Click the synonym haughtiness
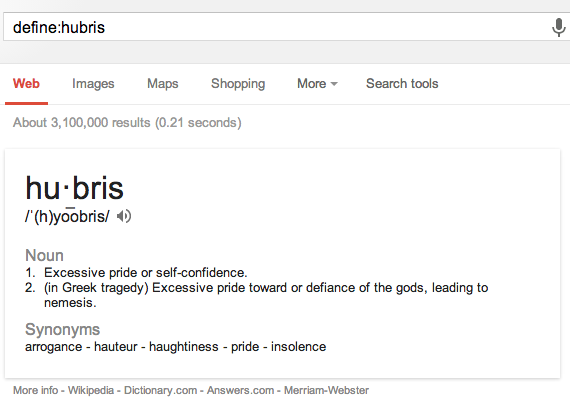The image size is (570, 403). pyautogui.click(x=184, y=347)
